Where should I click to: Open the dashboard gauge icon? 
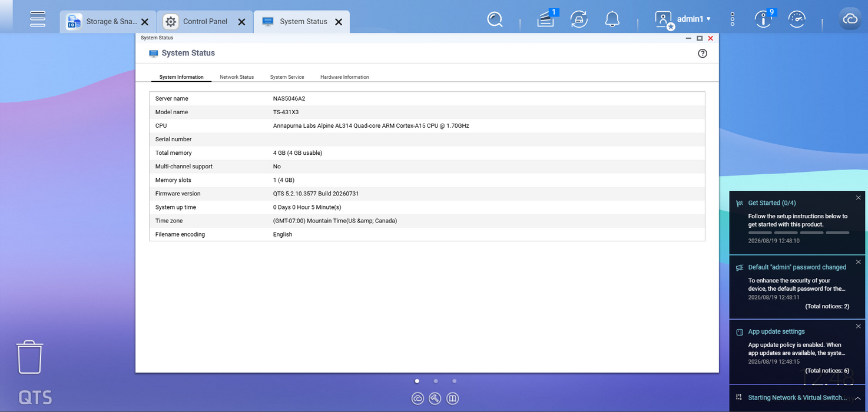pos(797,19)
